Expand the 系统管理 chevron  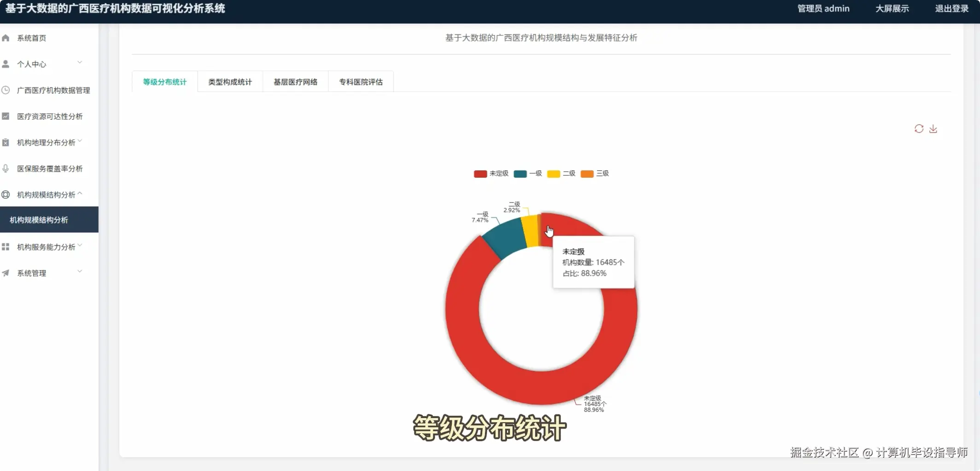click(x=80, y=271)
